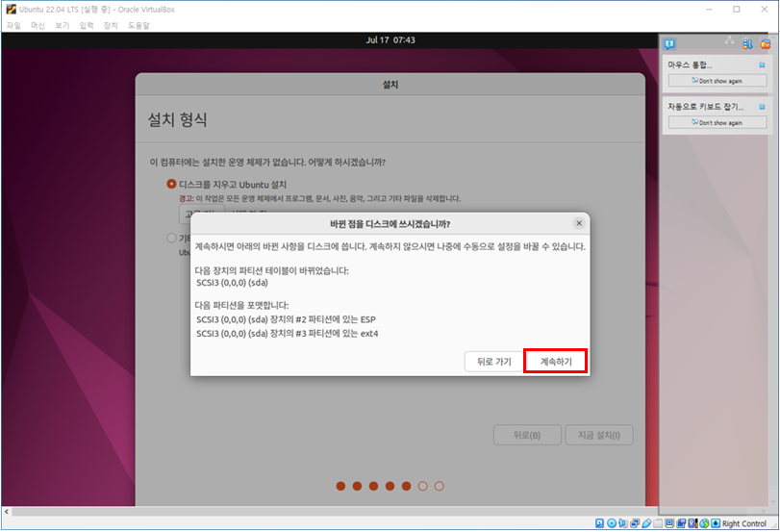Click the line mentioning #2 파티션 ESP
Image resolution: width=780 pixels, height=532 pixels.
pyautogui.click(x=286, y=319)
